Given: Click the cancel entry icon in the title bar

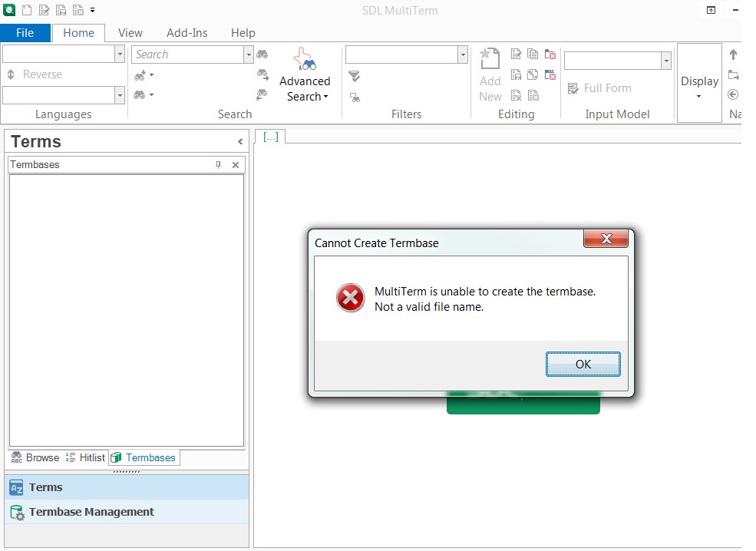Looking at the screenshot, I should click(x=78, y=10).
